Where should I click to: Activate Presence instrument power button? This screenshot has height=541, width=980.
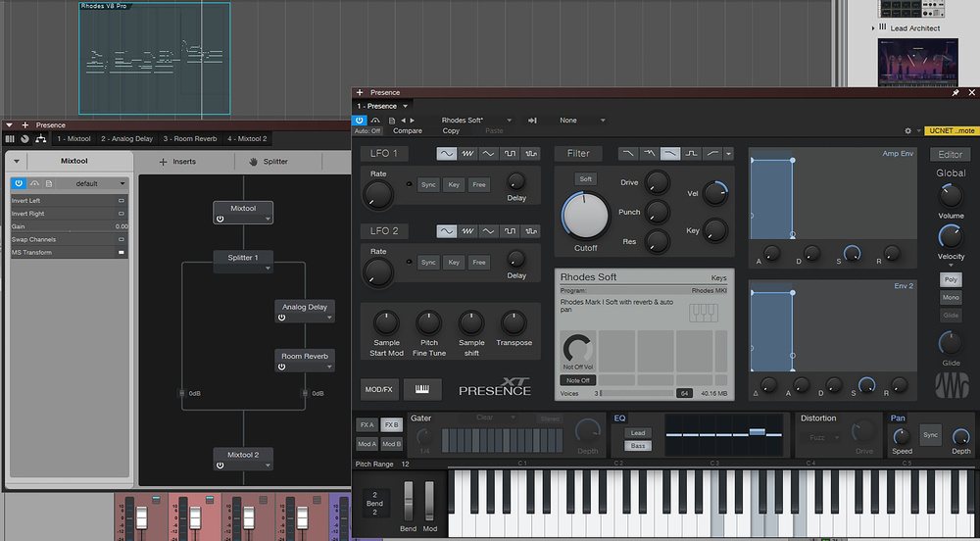pos(360,121)
